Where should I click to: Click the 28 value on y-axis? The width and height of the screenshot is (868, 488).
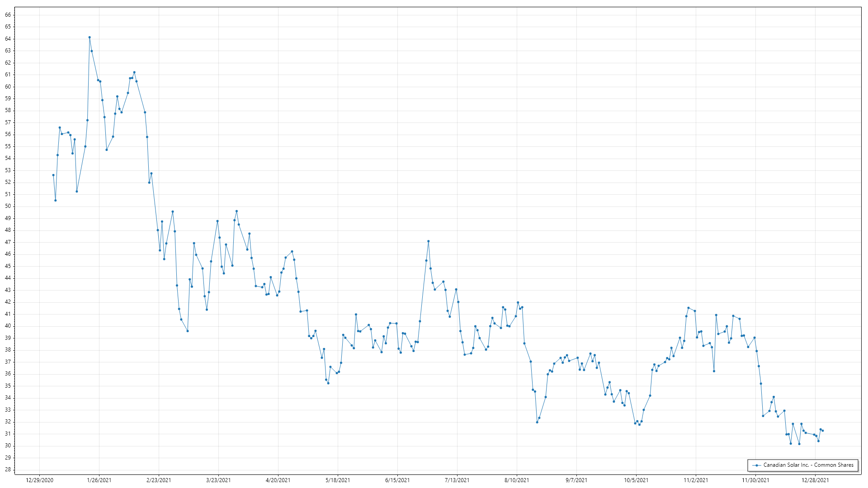coord(8,469)
